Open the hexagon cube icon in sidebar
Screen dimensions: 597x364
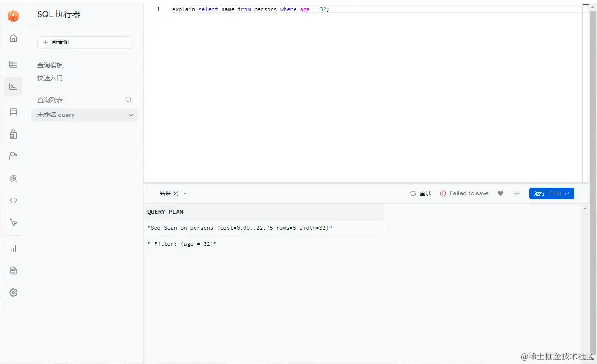[x=13, y=178]
